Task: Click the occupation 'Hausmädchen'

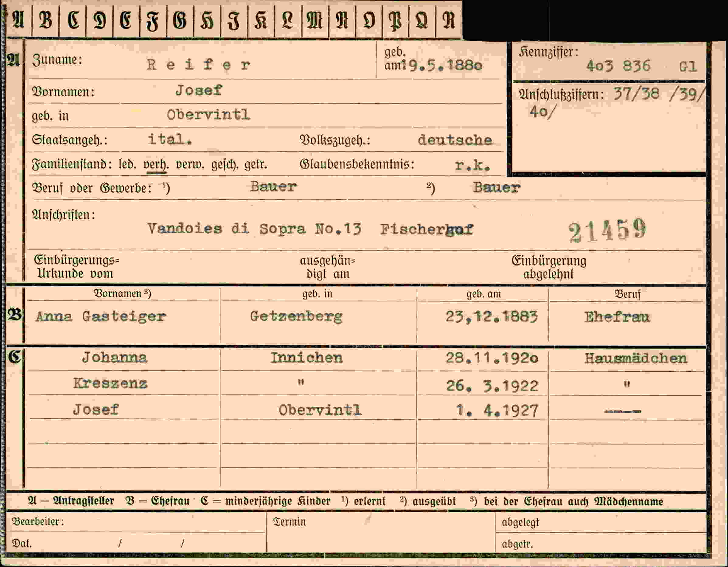Action: (x=636, y=359)
